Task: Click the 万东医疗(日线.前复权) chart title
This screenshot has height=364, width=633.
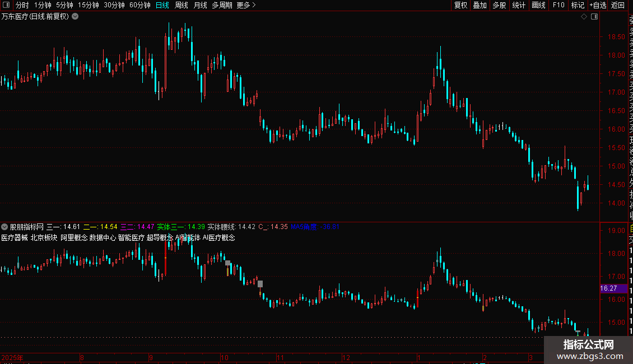Action: pos(35,17)
